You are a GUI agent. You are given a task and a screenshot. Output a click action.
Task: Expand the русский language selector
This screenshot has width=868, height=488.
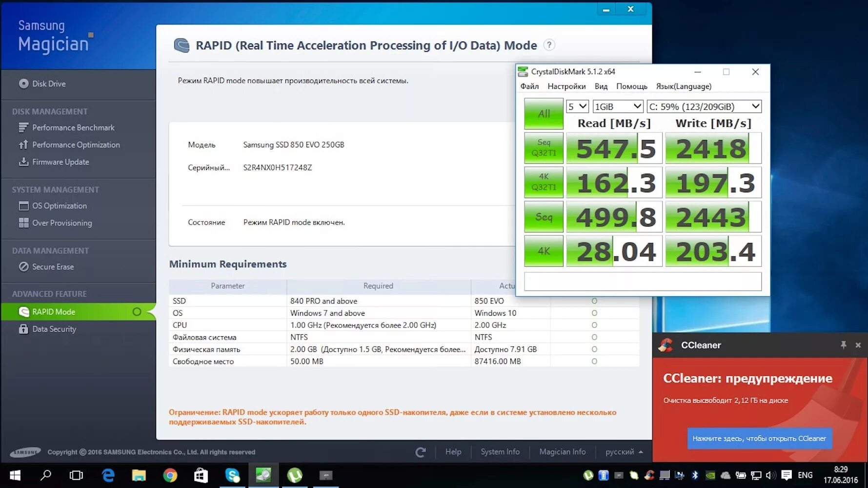pyautogui.click(x=624, y=452)
